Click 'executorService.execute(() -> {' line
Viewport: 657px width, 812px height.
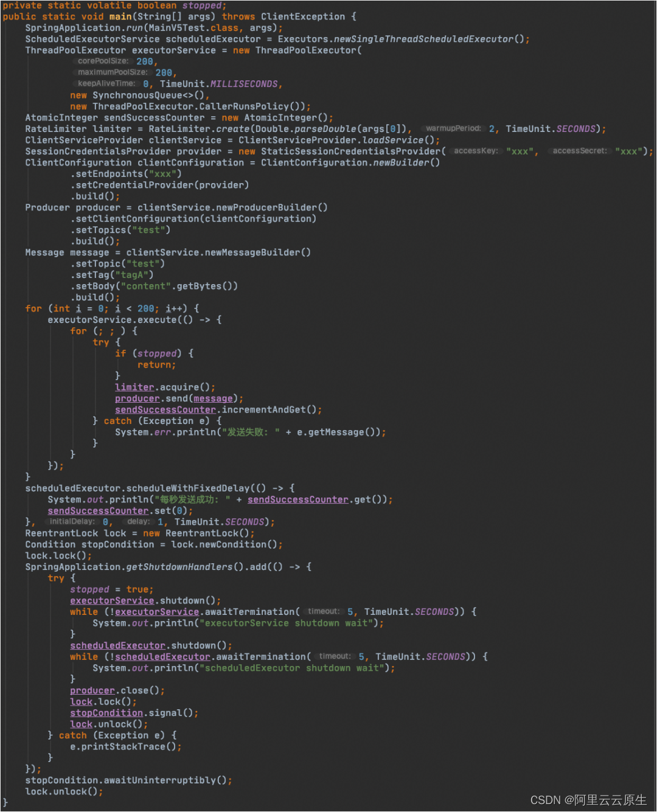point(134,320)
